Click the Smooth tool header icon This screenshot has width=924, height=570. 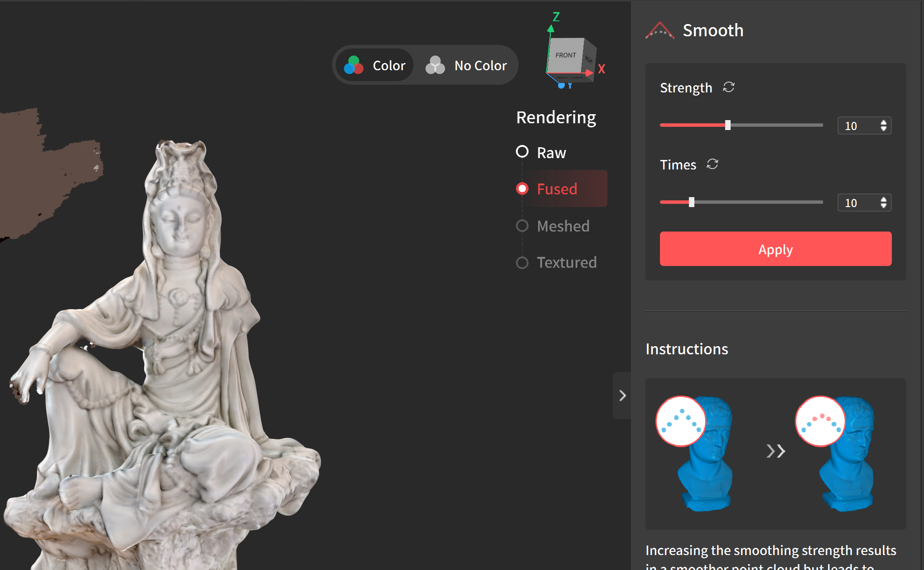[659, 31]
